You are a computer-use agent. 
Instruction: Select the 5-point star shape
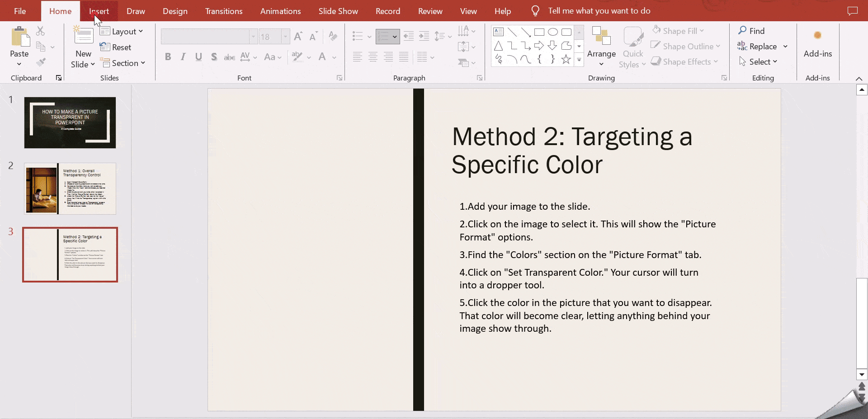click(x=566, y=59)
